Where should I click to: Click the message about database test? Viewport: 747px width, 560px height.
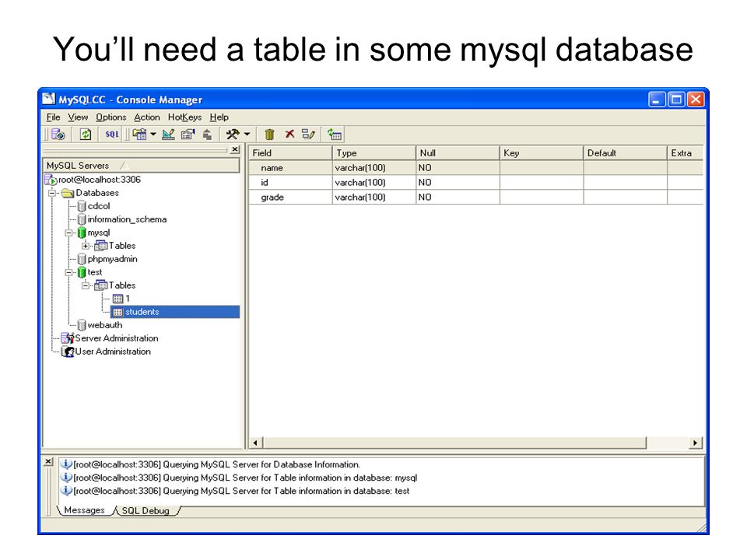[241, 491]
